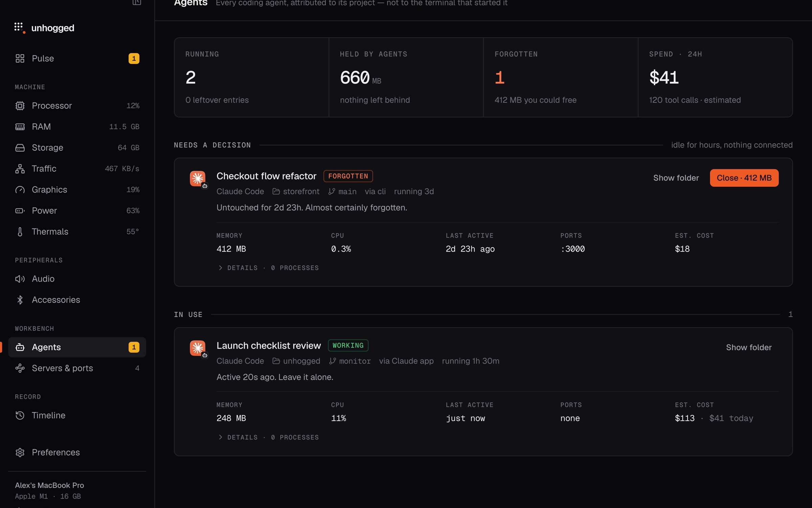Click the Pulse notification badge
This screenshot has height=508, width=812.
[134, 59]
